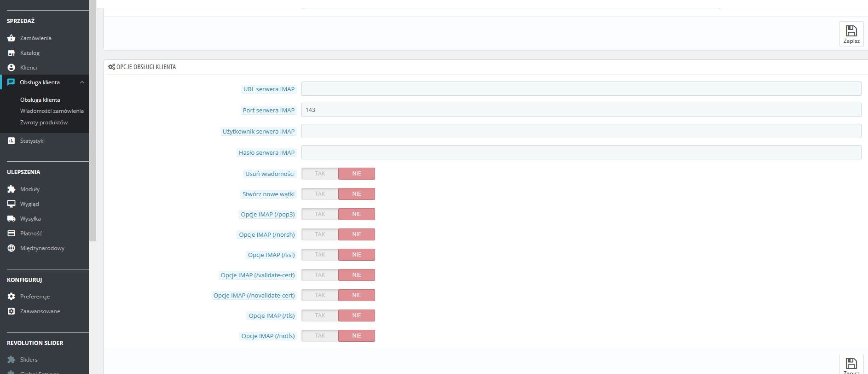Viewport: 868px width, 374px height.
Task: Enable Opcje IMAP (/ssl) with TAK
Action: [x=320, y=255]
